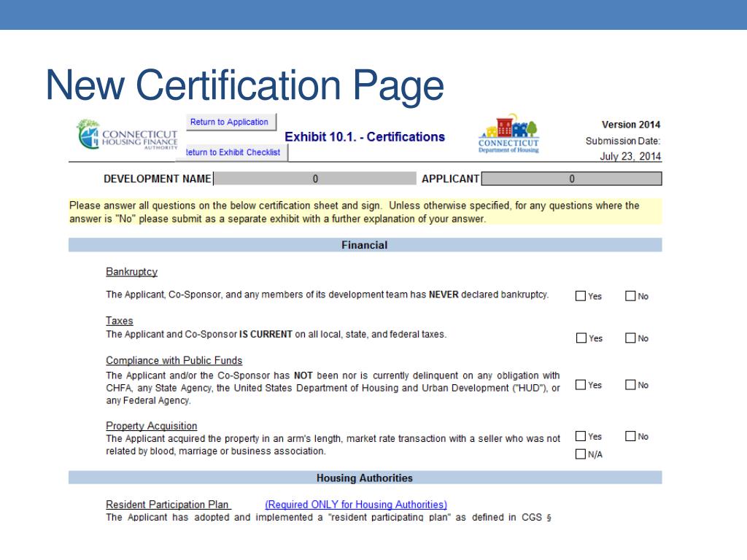The width and height of the screenshot is (747, 560).
Task: Open the Required ONLY for Housing Authorities link
Action: [356, 505]
